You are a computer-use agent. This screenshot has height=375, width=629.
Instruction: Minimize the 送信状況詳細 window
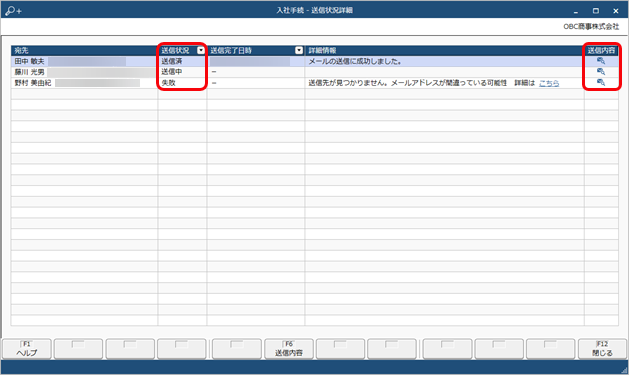tap(576, 11)
